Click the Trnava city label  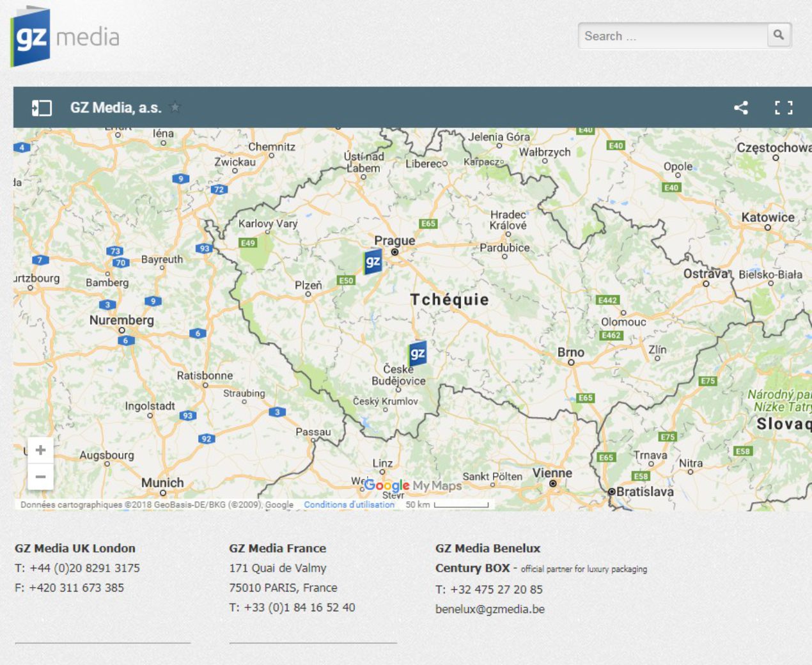650,455
